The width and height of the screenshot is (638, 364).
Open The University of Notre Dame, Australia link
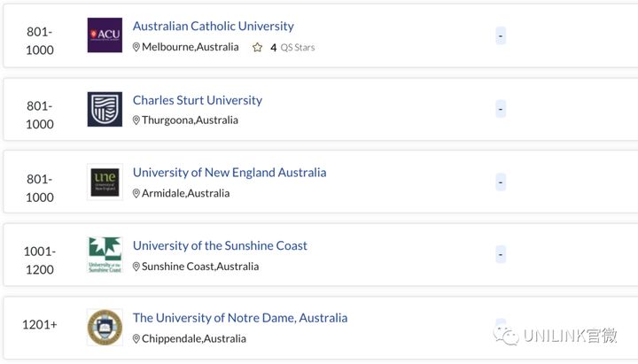point(240,318)
